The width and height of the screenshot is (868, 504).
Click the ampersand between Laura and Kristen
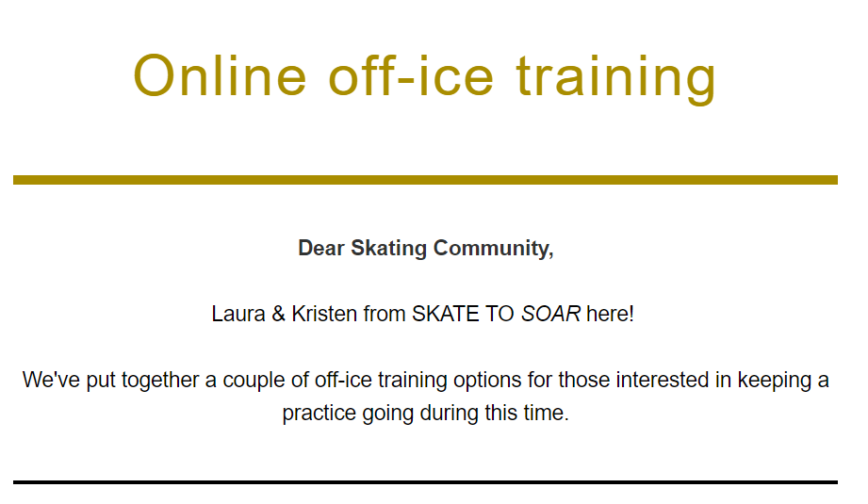coord(278,314)
